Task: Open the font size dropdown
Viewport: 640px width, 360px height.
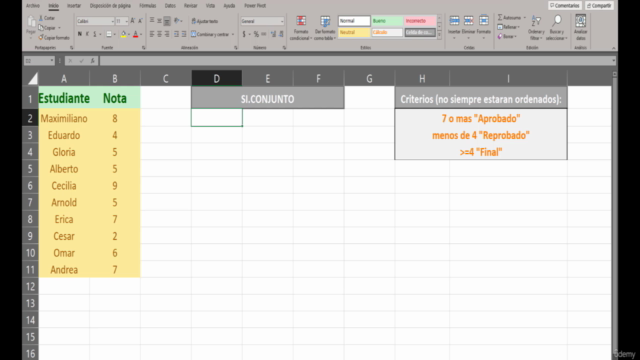Action: pos(127,21)
